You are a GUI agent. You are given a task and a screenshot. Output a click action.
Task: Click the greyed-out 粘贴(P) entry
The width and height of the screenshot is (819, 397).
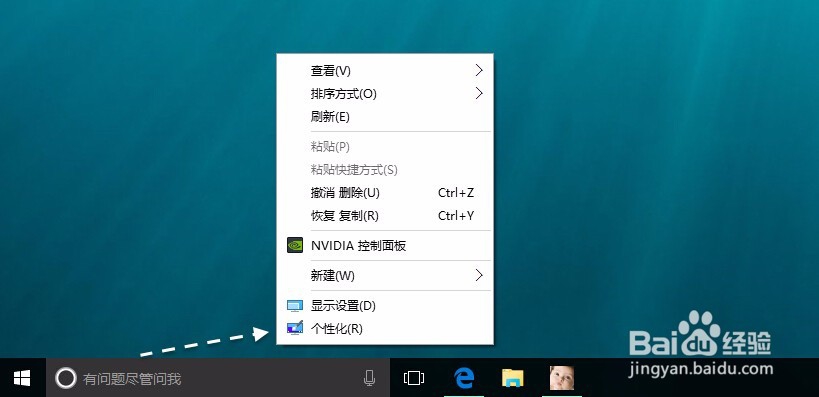click(x=385, y=147)
